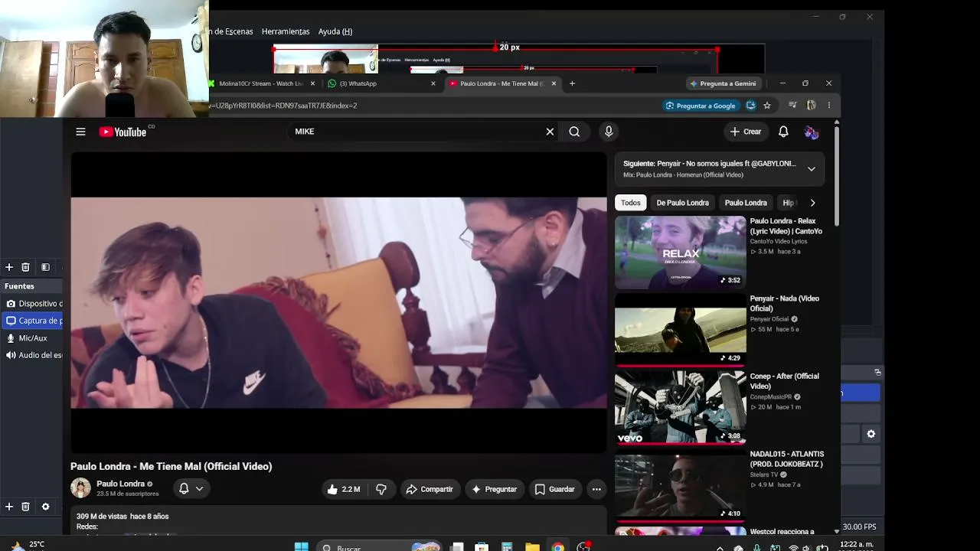Open Paulo Londra channel avatar

80,488
